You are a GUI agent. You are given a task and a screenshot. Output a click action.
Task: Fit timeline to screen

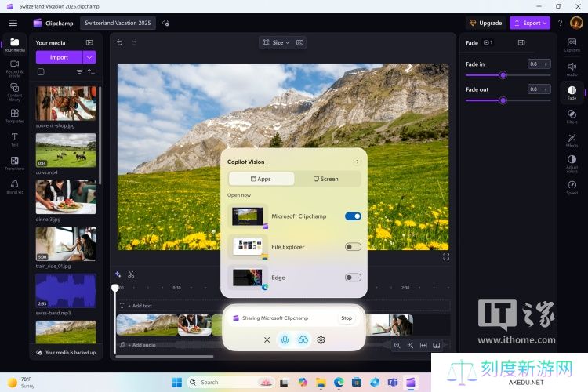click(423, 345)
